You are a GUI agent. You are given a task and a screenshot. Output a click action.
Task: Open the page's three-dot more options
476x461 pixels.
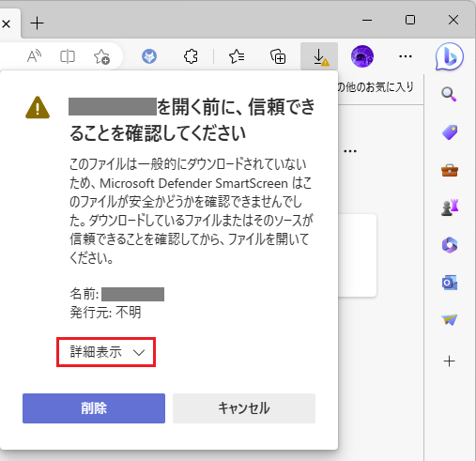[x=350, y=151]
